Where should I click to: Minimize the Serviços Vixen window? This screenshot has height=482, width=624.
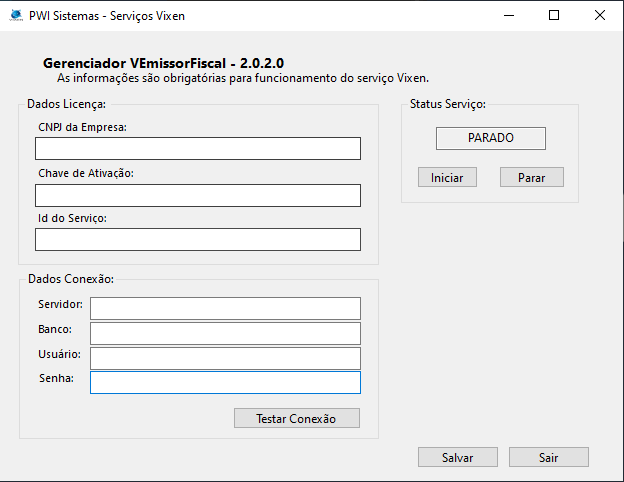(509, 16)
